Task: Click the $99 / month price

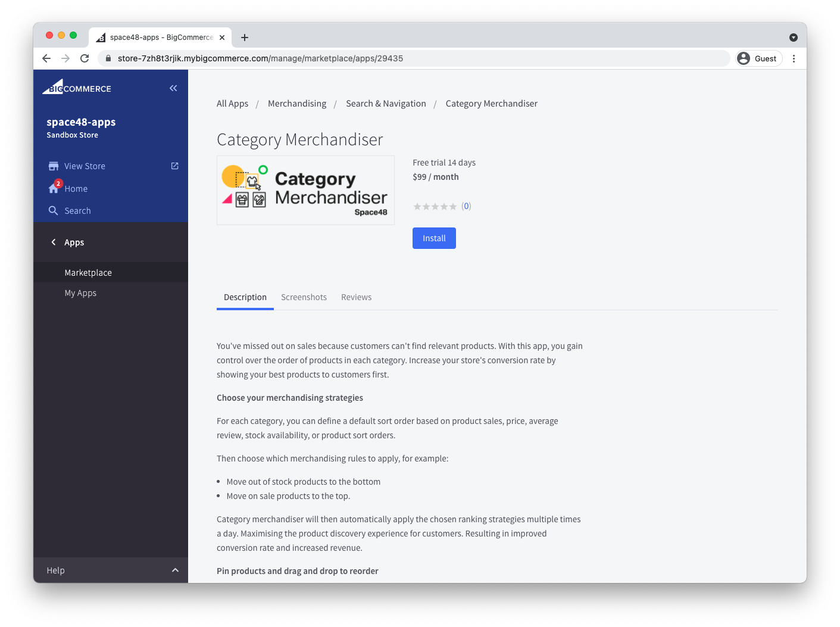Action: pyautogui.click(x=436, y=177)
